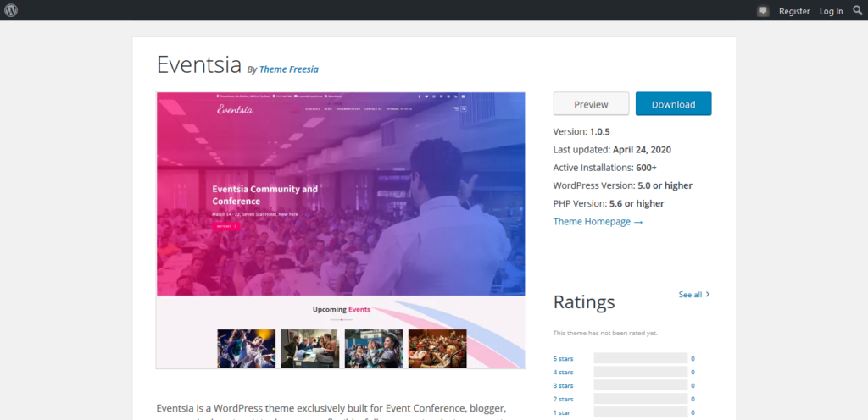The height and width of the screenshot is (420, 868).
Task: Preview the Eventsia theme
Action: 591,104
